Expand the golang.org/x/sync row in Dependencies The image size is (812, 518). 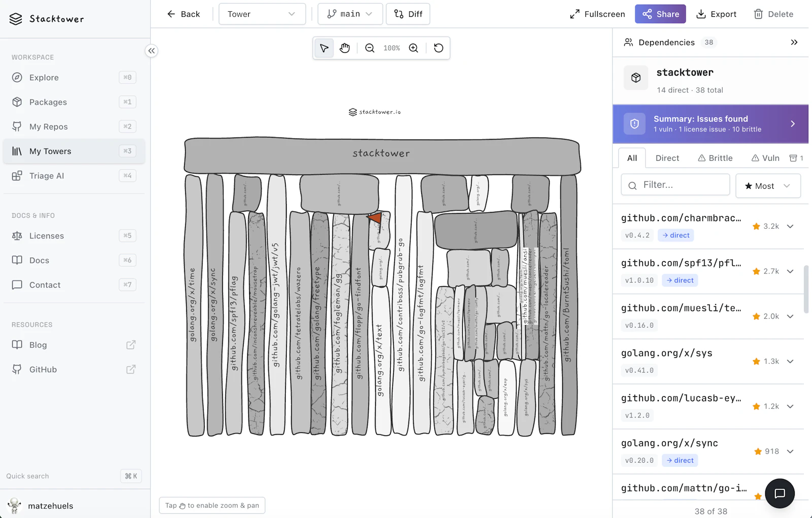tap(790, 452)
